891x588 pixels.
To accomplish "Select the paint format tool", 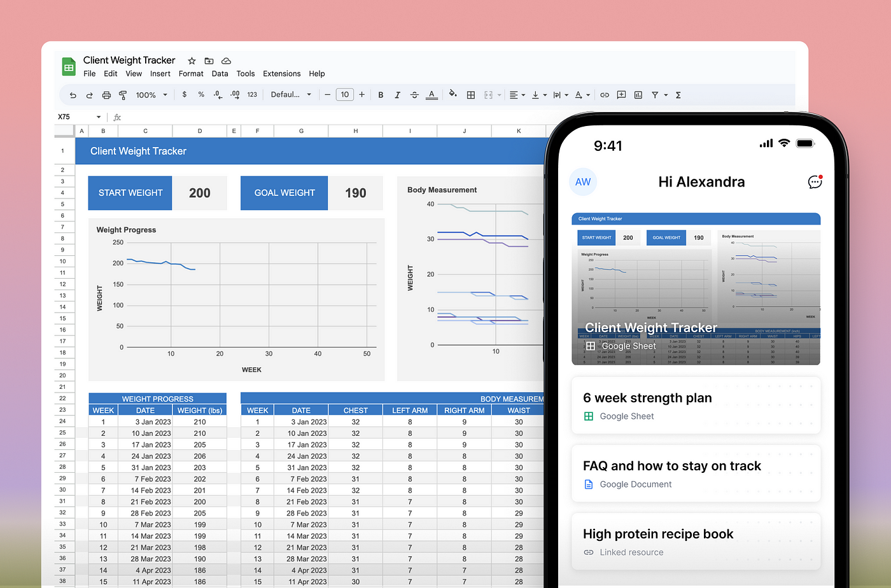I will coord(123,95).
